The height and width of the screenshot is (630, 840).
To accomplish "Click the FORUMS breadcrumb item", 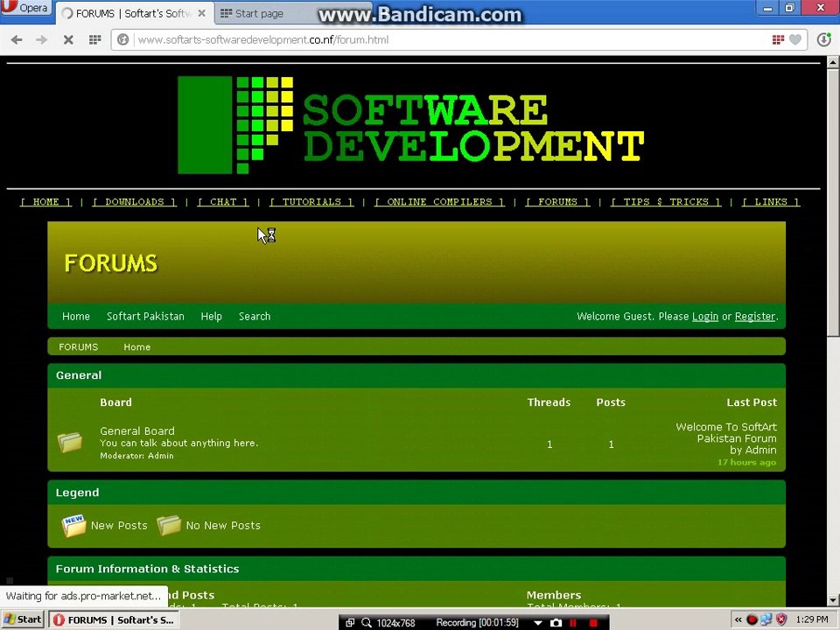I will [78, 346].
